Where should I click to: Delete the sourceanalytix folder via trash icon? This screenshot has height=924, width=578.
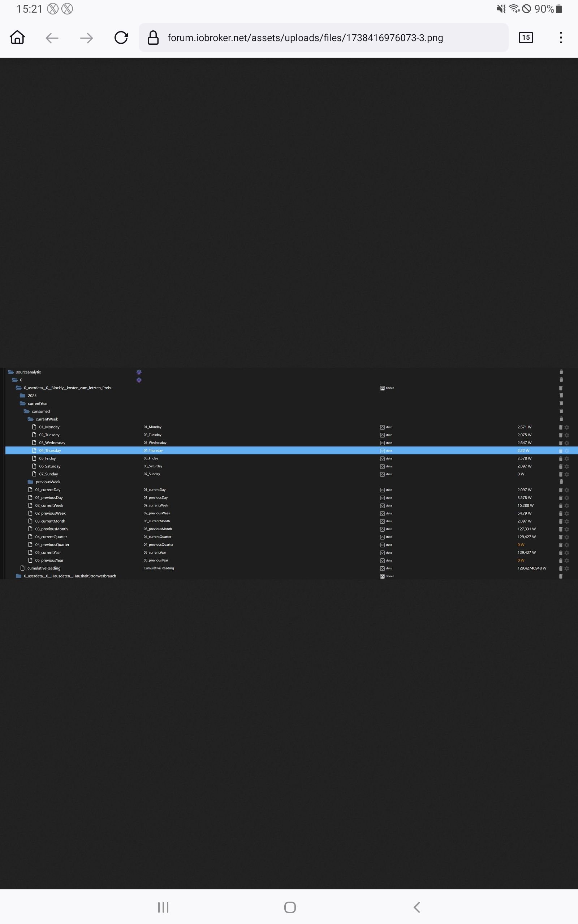tap(561, 372)
